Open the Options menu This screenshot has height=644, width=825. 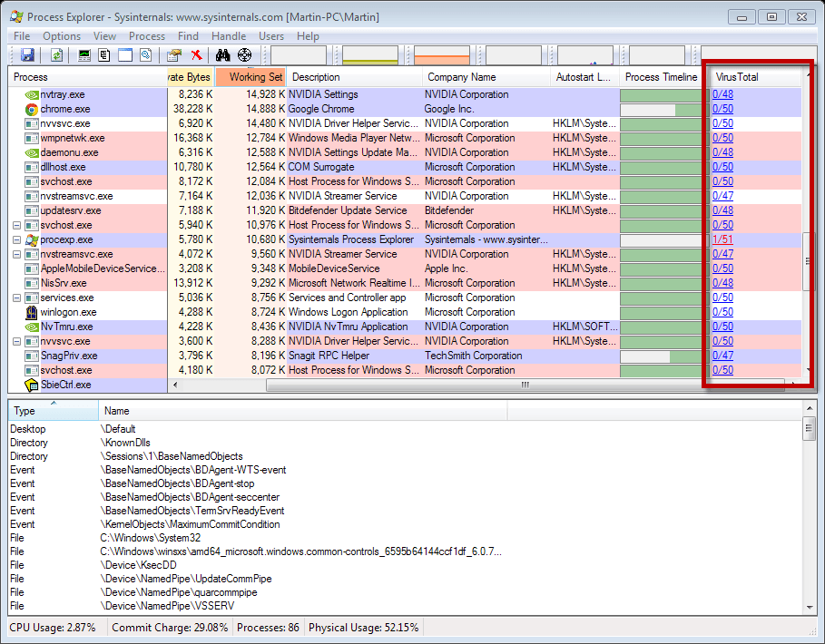pyautogui.click(x=62, y=36)
